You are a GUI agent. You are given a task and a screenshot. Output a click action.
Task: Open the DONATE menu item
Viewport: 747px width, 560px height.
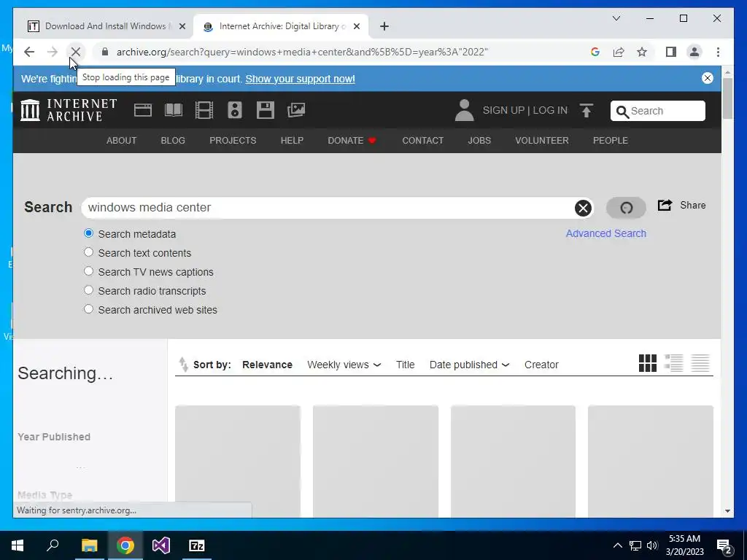click(x=352, y=141)
